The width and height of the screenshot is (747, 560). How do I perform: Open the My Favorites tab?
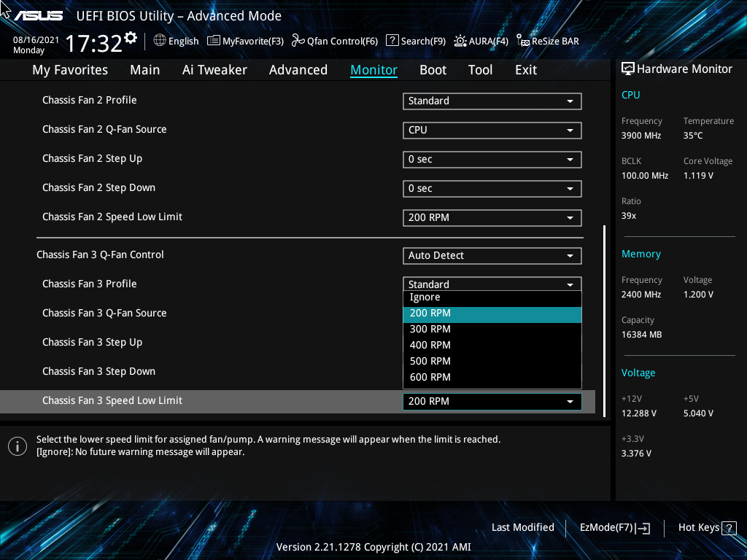70,70
